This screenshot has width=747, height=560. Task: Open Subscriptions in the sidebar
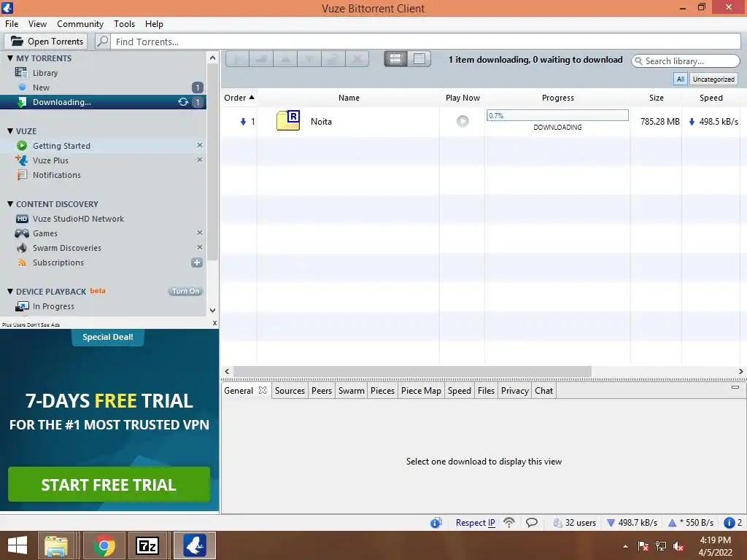(x=58, y=262)
